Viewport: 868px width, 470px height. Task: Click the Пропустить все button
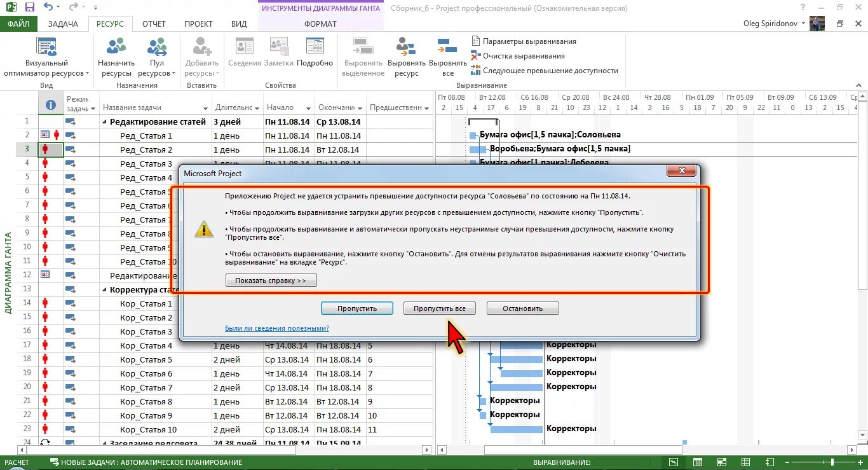coord(440,308)
